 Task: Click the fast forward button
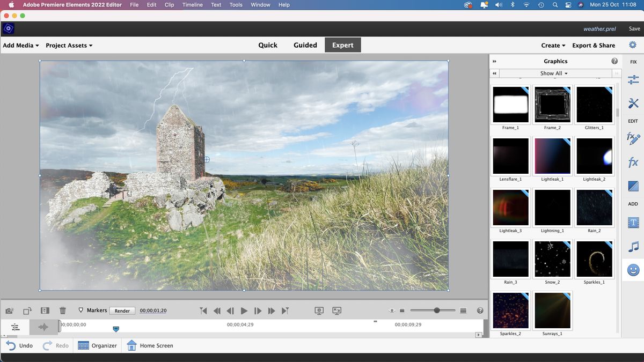[x=272, y=311]
